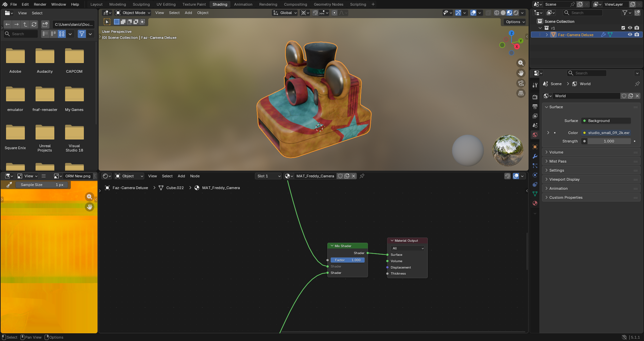644x341 pixels.
Task: Click the studio_small_09_2k.exr color field
Action: point(606,133)
